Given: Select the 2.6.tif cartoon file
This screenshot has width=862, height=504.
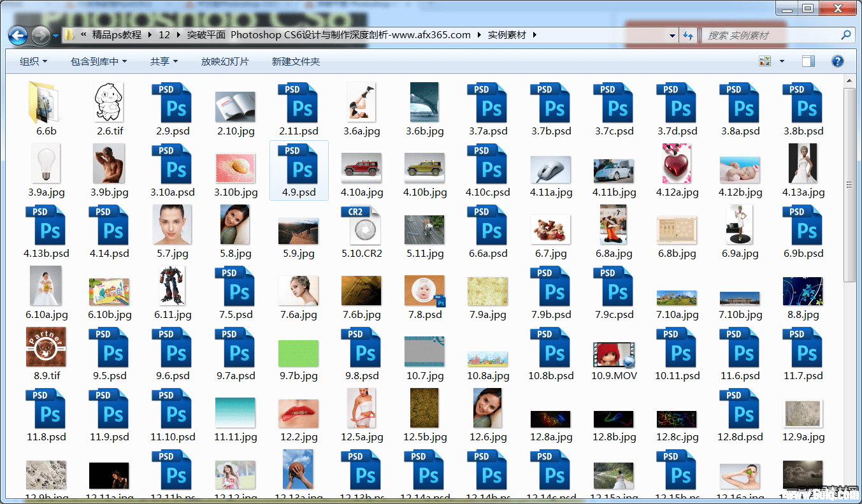Looking at the screenshot, I should coord(109,103).
